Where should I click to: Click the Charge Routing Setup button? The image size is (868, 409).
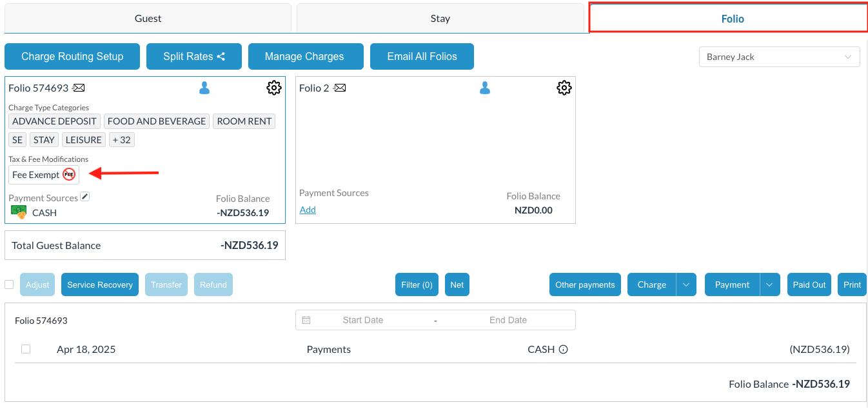pyautogui.click(x=72, y=57)
